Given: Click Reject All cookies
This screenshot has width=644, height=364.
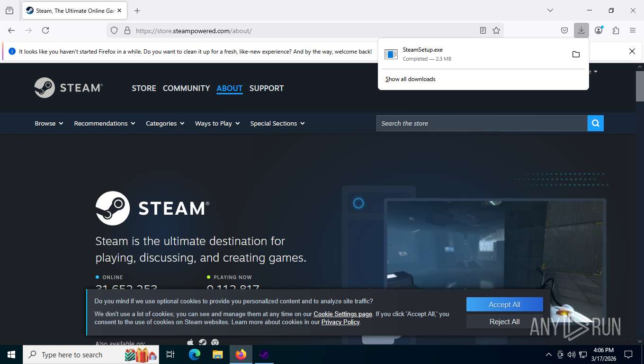Looking at the screenshot, I should click(504, 321).
